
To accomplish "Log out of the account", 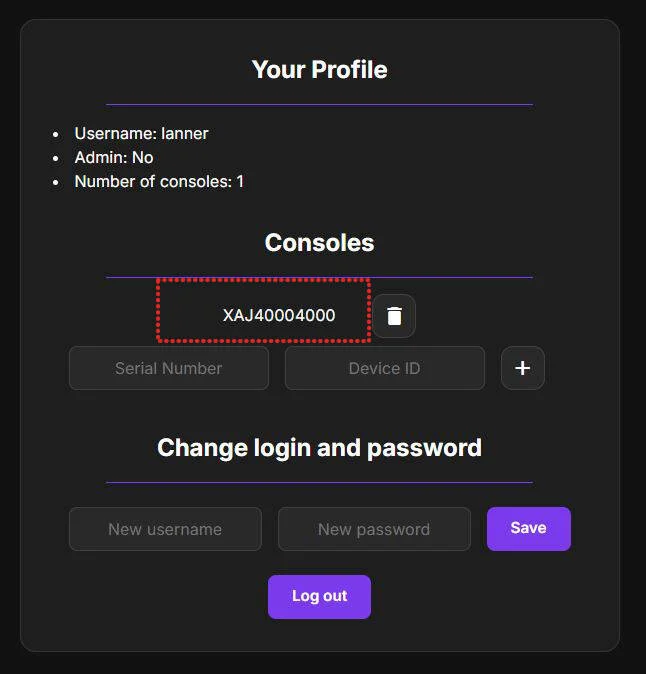I will (x=319, y=596).
